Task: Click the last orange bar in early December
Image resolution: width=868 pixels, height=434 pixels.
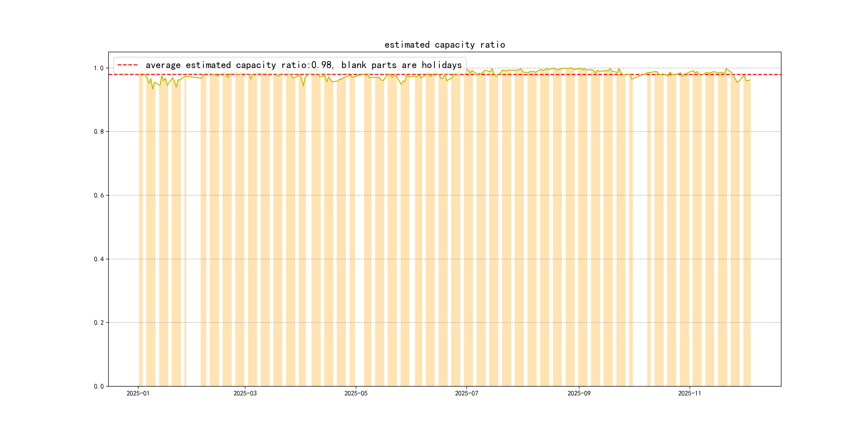Action: point(747,236)
